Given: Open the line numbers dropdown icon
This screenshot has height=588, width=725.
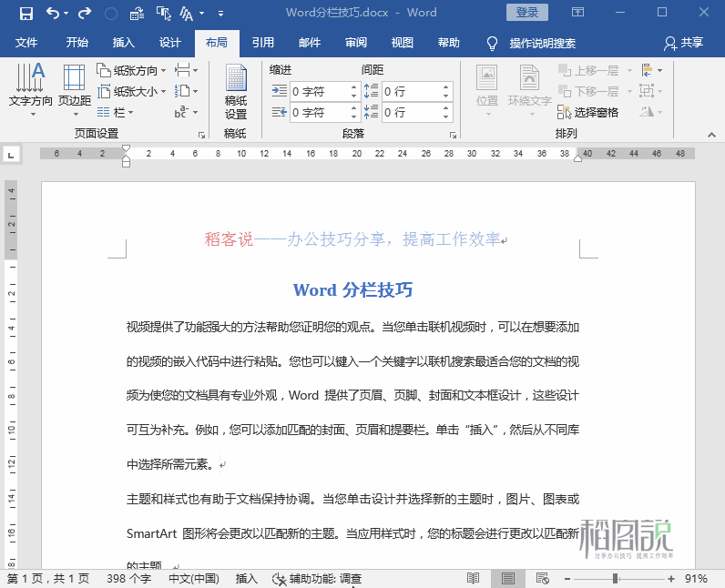Looking at the screenshot, I should [x=187, y=91].
